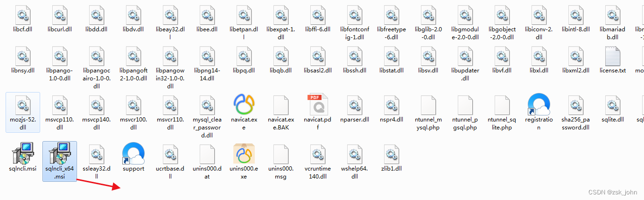Select the sha256_password.dll file icon

[575, 105]
